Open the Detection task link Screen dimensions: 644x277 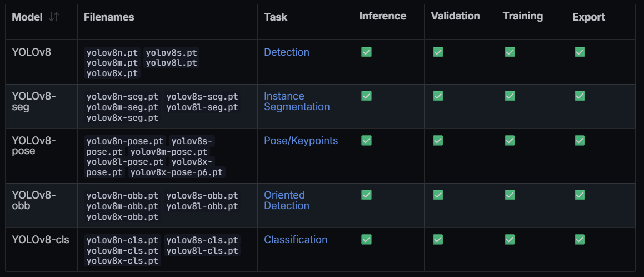click(x=287, y=52)
